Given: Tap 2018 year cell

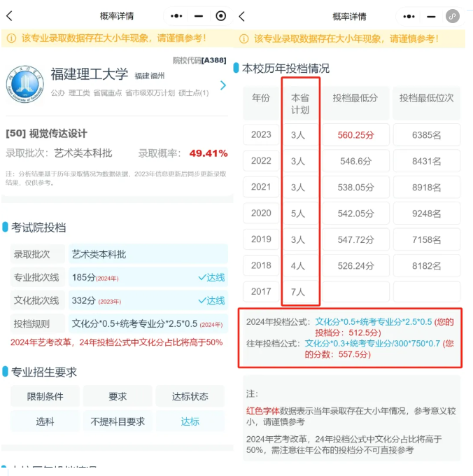Looking at the screenshot, I should pos(261,265).
